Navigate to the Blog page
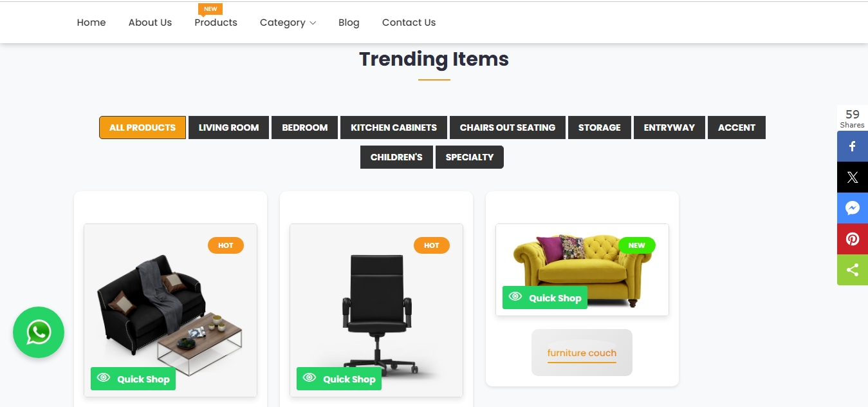The height and width of the screenshot is (407, 868). pos(349,22)
